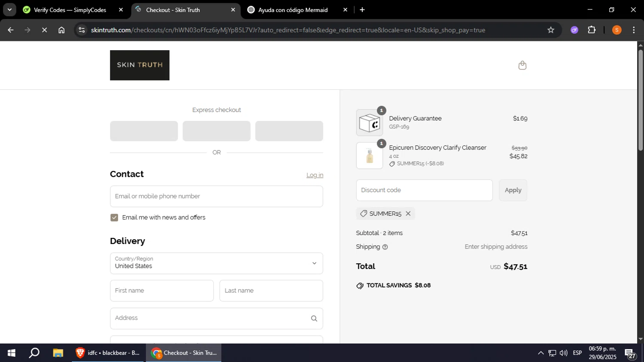The image size is (644, 362).
Task: Open the volume control in tray
Action: coord(563,353)
